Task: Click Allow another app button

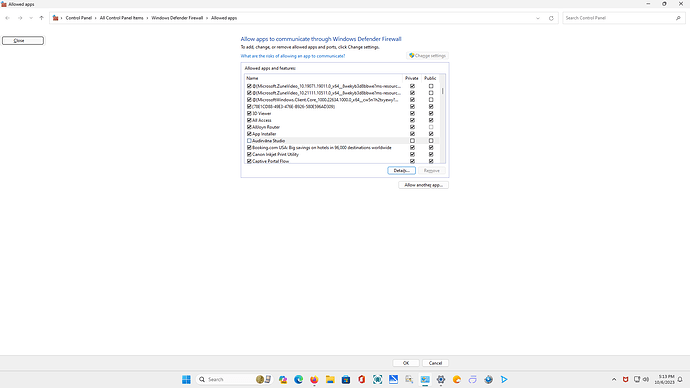Action: (423, 185)
